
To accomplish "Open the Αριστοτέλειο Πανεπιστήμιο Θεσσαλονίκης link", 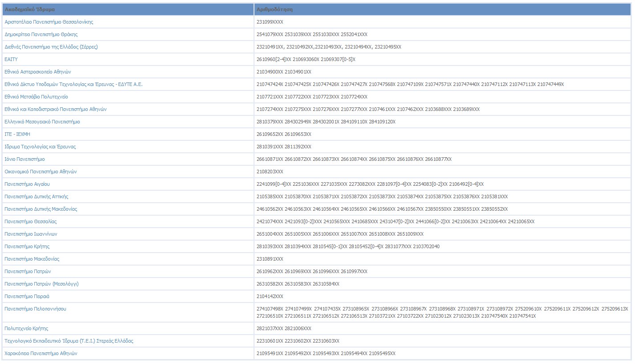I will [49, 22].
